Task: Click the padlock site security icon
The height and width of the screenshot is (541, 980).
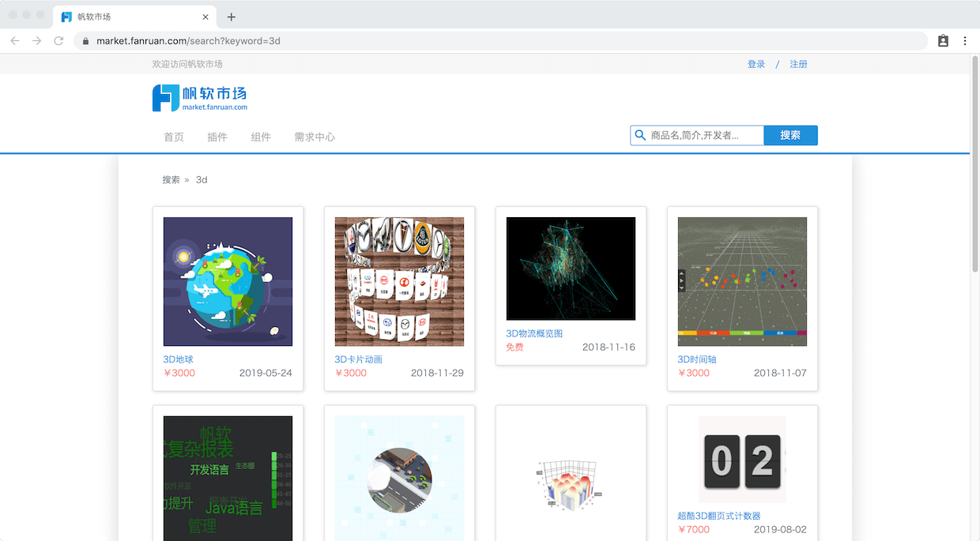Action: tap(85, 41)
